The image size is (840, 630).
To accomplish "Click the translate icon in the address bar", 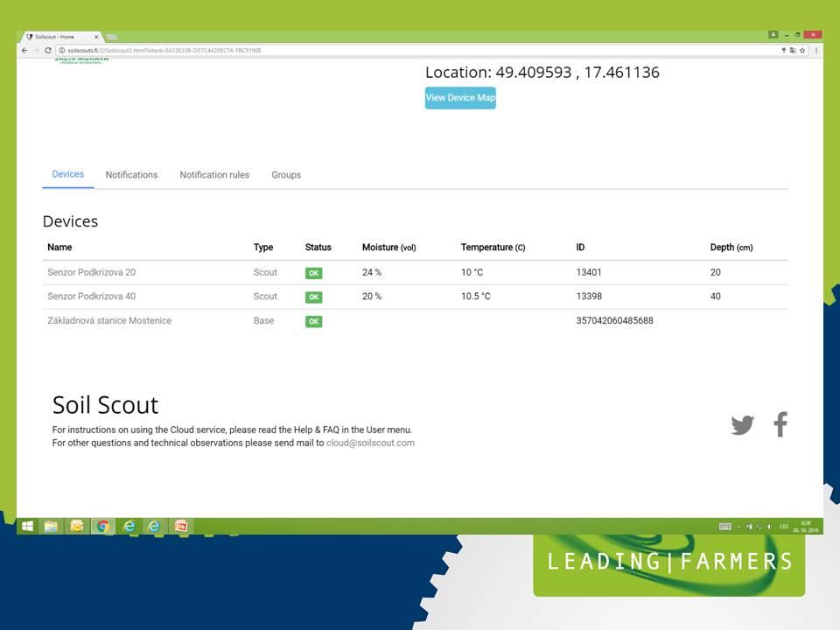I will click(793, 51).
